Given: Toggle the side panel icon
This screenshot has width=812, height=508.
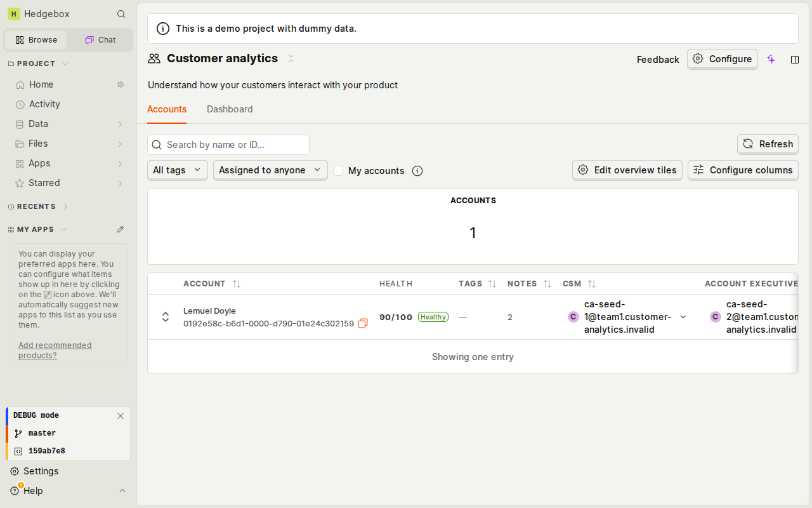Looking at the screenshot, I should point(795,59).
